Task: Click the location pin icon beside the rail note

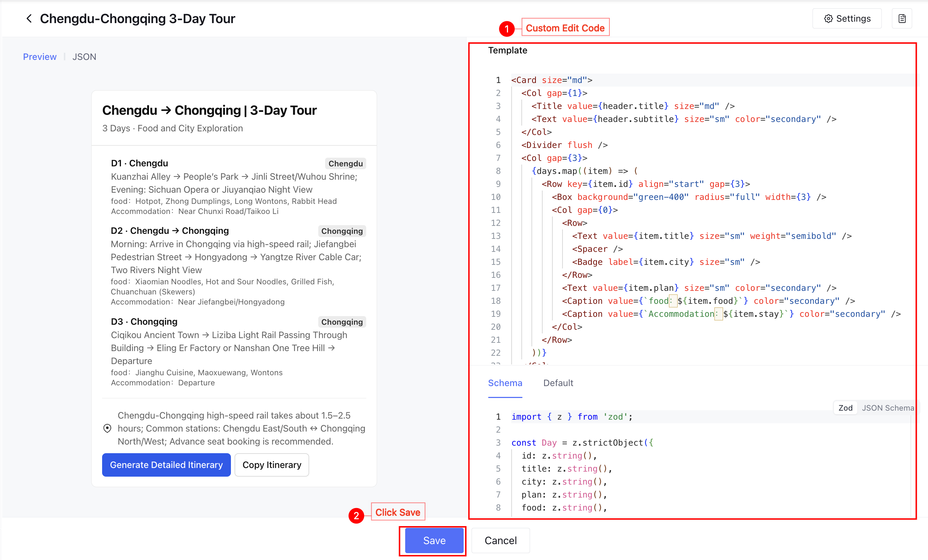Action: coord(107,428)
